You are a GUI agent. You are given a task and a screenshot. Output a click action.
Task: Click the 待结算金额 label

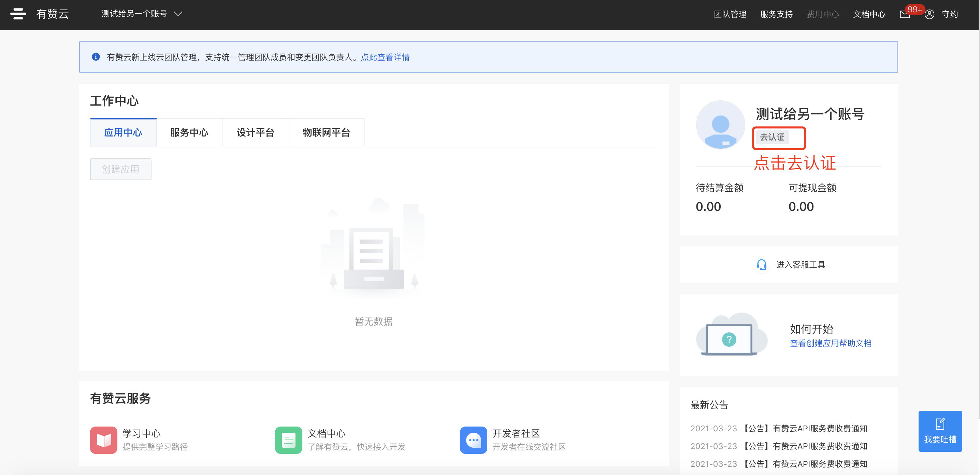pyautogui.click(x=719, y=187)
